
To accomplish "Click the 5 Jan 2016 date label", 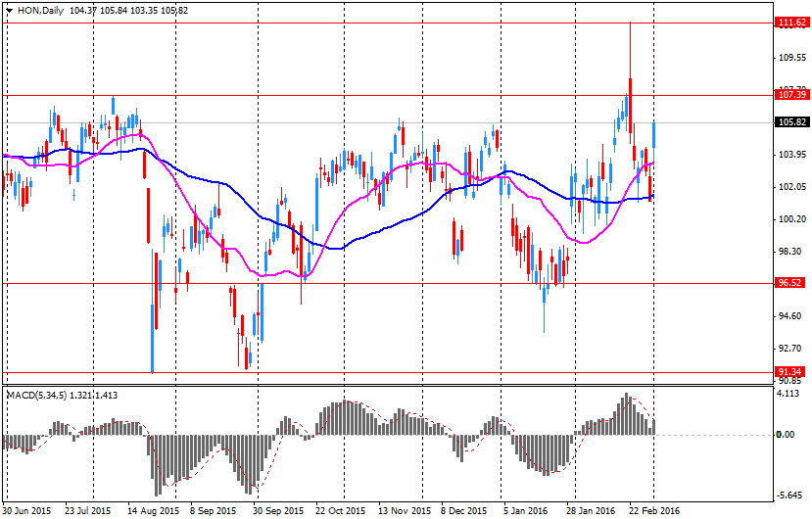I will (526, 511).
